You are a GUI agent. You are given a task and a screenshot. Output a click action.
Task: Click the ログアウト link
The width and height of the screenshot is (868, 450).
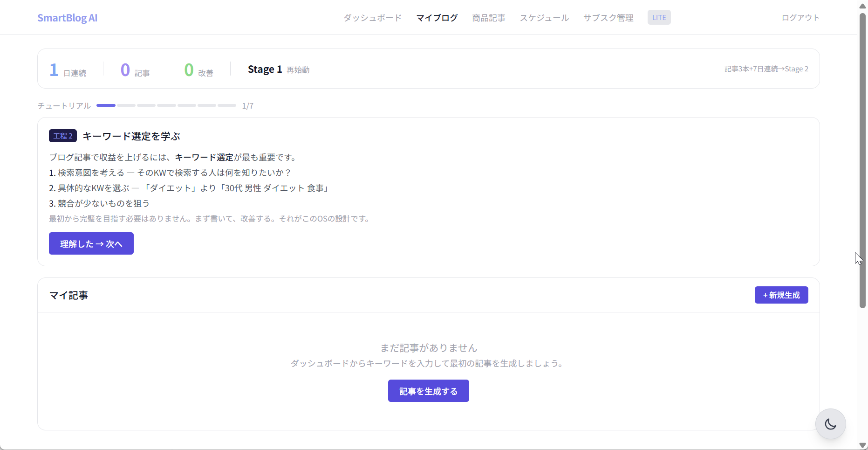coord(800,18)
